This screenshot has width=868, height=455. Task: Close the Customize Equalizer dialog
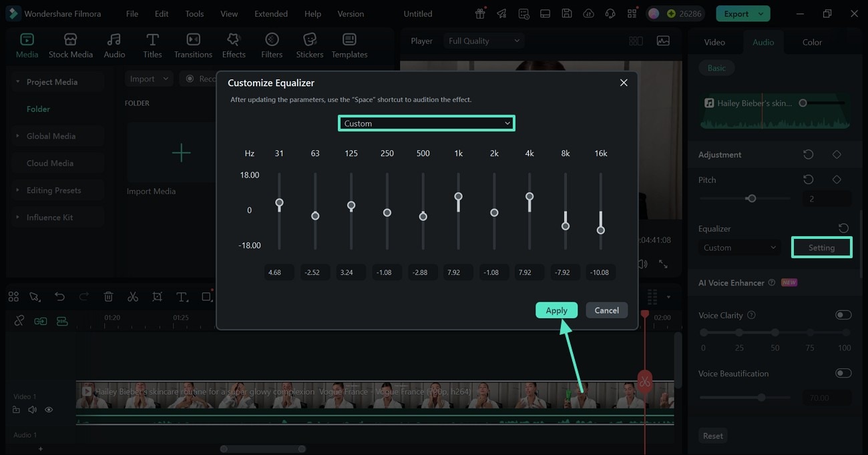(624, 83)
